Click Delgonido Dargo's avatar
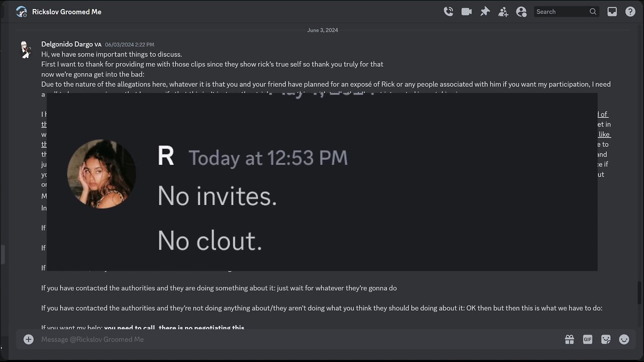 (x=26, y=50)
